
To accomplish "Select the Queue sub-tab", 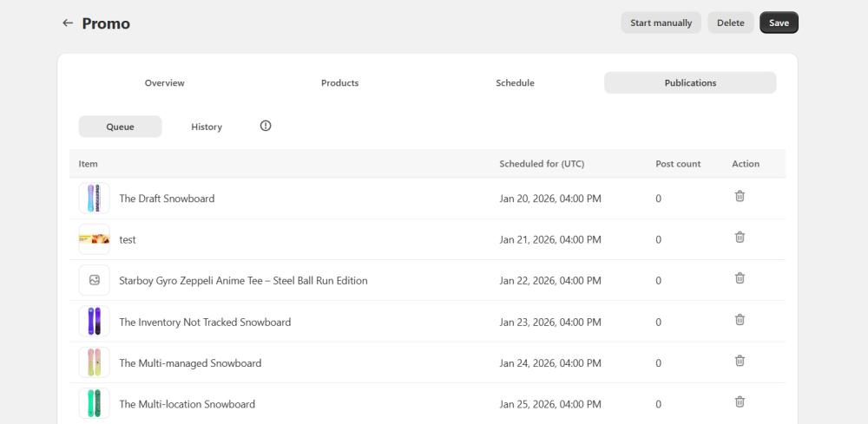I will coord(120,127).
